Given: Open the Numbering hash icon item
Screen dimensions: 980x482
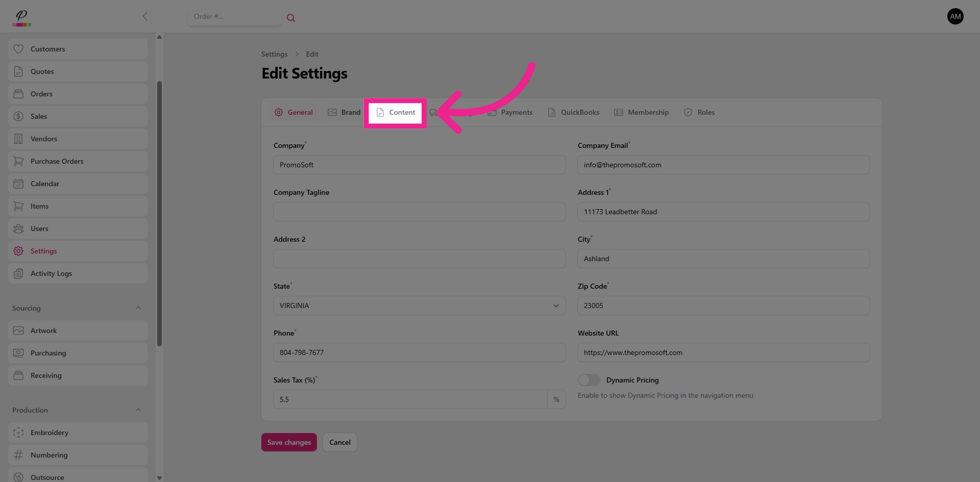Looking at the screenshot, I should coord(18,455).
